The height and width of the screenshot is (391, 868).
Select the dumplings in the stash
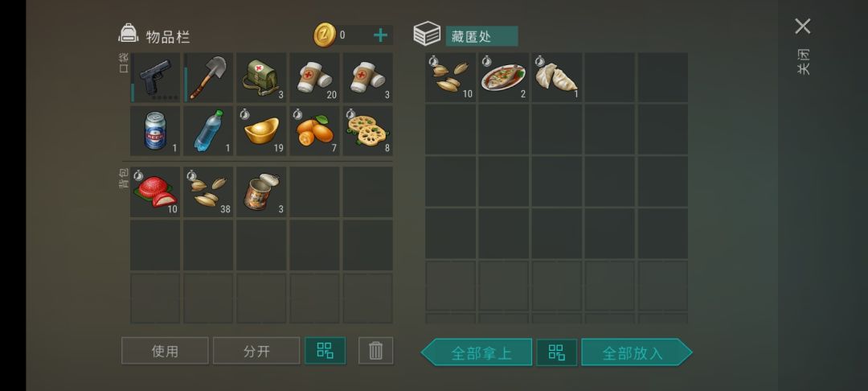pos(557,77)
